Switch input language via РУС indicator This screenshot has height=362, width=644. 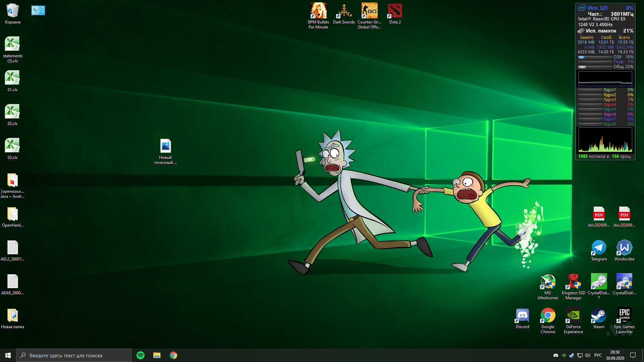(598, 355)
